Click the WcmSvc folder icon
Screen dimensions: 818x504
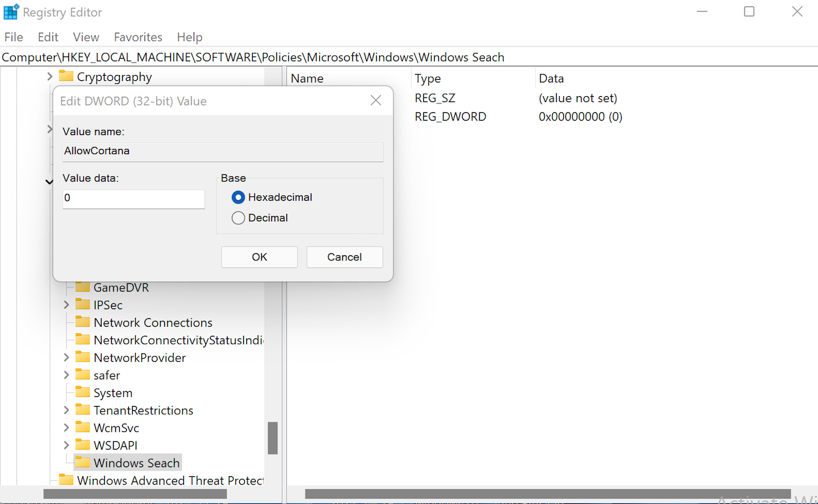pos(82,427)
